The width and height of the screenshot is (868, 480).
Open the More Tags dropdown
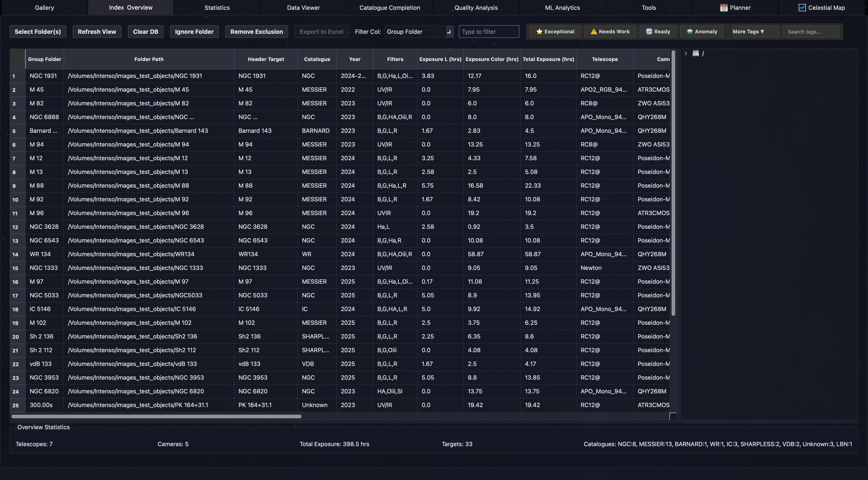[748, 32]
